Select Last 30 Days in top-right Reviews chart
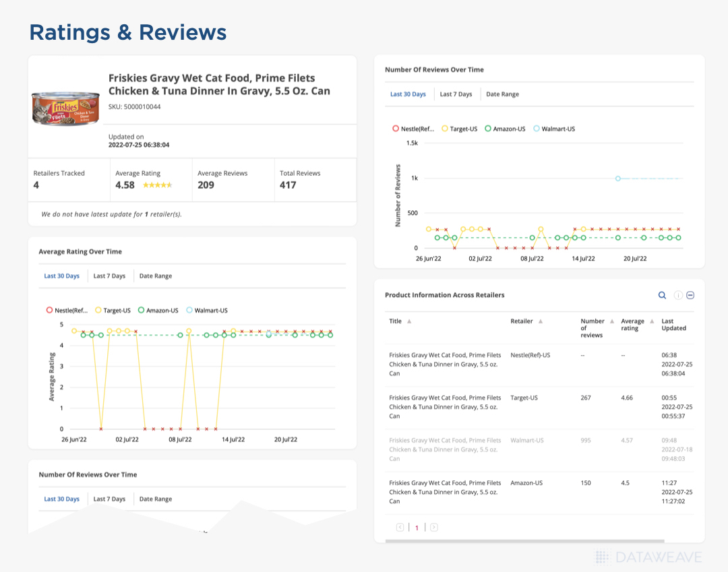Screen dimensions: 728x572 (x=408, y=94)
